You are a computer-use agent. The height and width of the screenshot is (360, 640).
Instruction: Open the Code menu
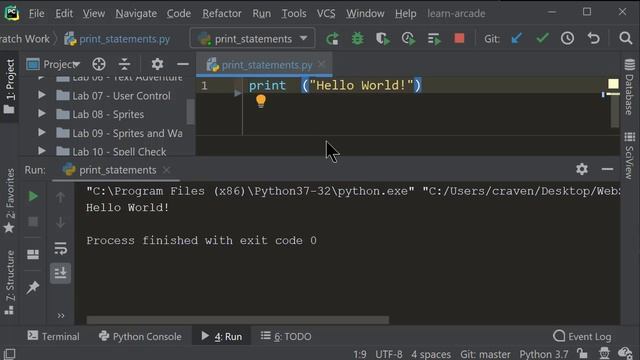[x=179, y=13]
